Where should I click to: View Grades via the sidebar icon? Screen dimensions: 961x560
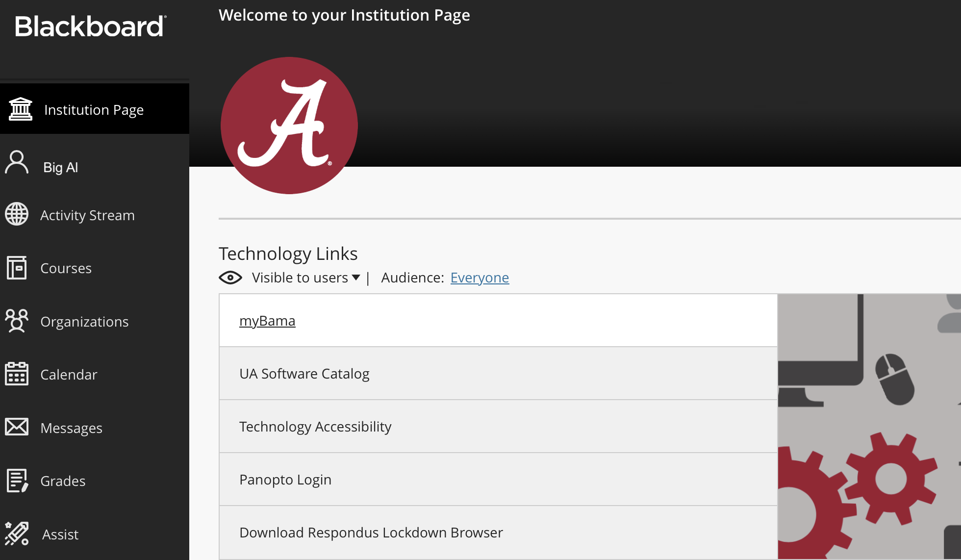click(62, 481)
